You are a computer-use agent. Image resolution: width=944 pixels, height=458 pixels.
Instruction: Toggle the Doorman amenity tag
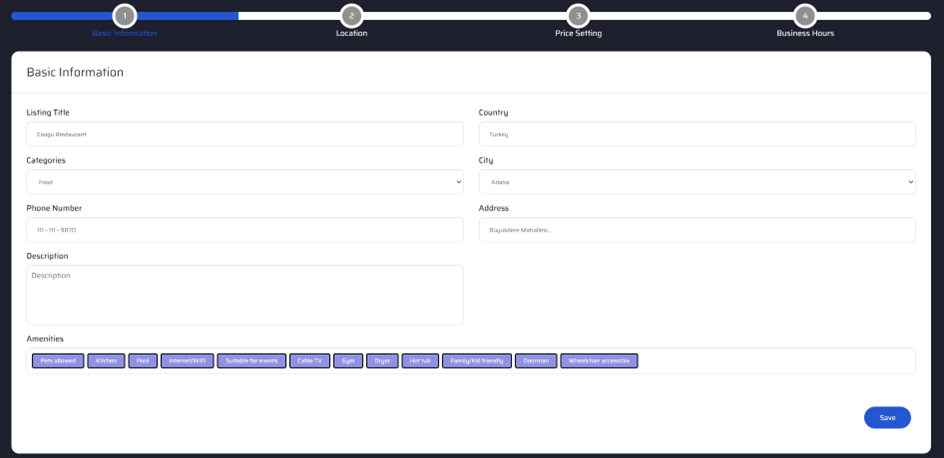pyautogui.click(x=536, y=361)
